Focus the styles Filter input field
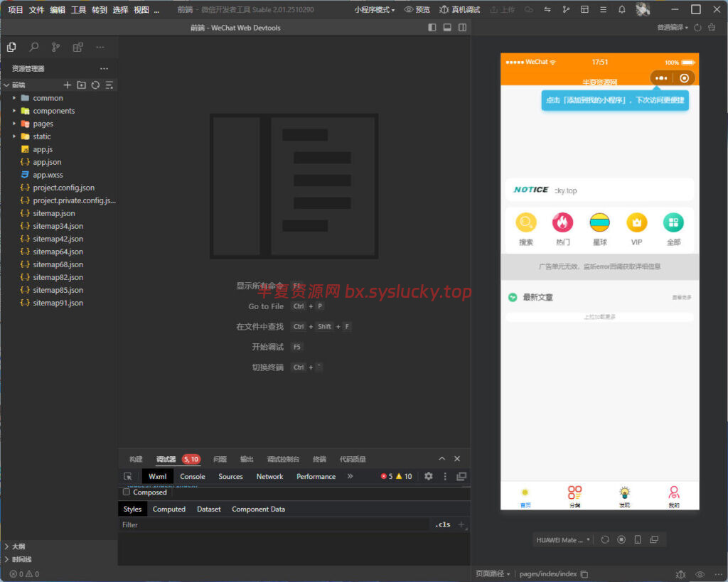The height and width of the screenshot is (582, 728). pyautogui.click(x=274, y=524)
